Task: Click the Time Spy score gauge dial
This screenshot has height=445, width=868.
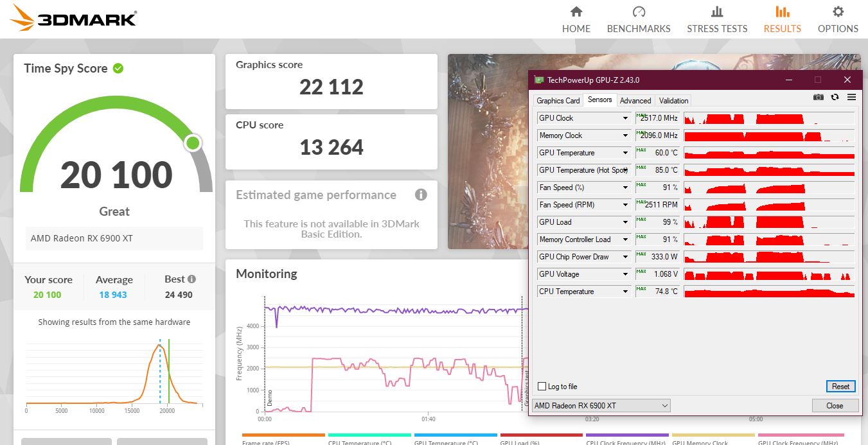Action: (116, 143)
